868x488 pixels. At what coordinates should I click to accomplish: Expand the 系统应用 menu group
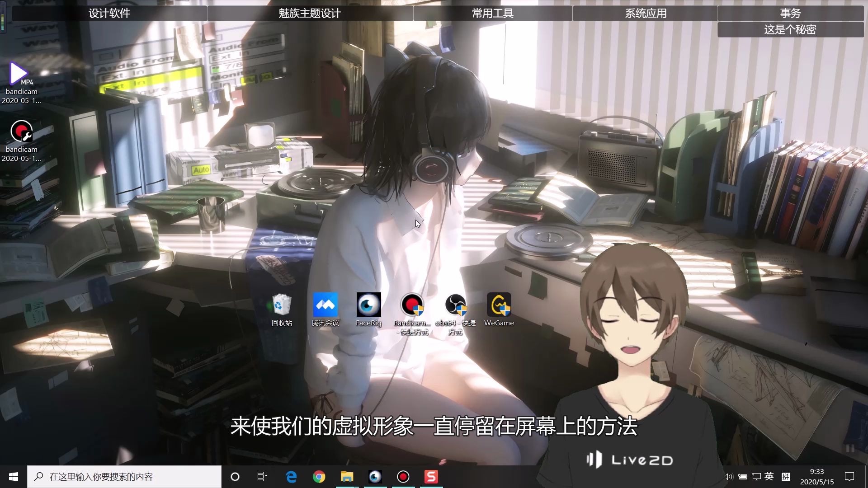tap(645, 13)
